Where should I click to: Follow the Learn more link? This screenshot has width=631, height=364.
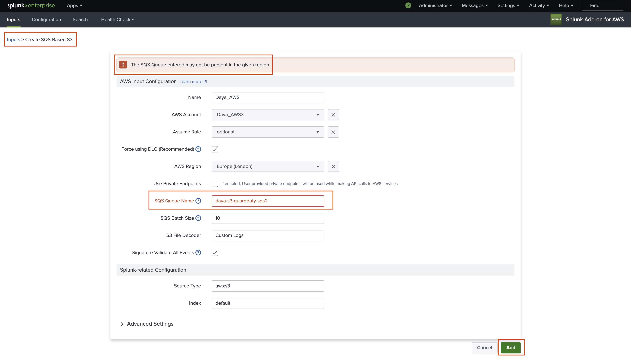193,82
